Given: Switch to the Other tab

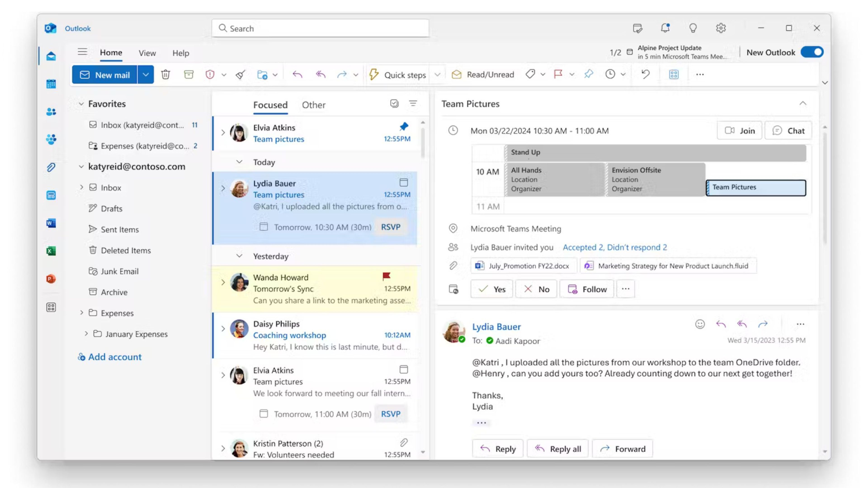Looking at the screenshot, I should pyautogui.click(x=313, y=105).
